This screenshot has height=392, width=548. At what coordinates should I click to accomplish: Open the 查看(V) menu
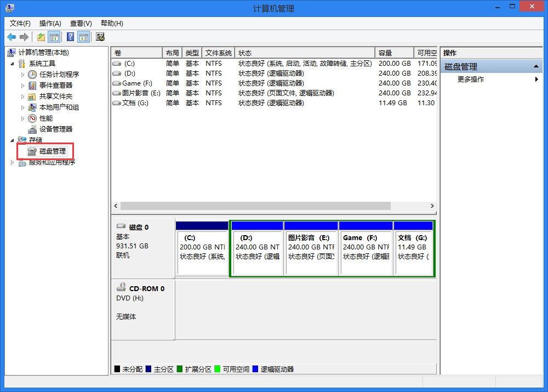81,24
